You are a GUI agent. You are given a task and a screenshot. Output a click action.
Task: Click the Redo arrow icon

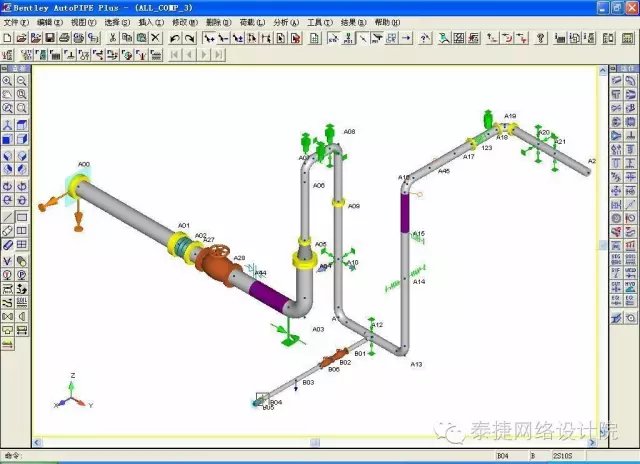click(x=189, y=38)
